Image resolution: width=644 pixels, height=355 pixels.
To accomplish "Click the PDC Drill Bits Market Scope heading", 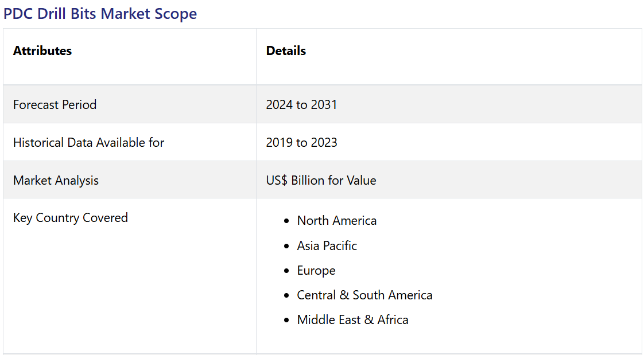I will coord(100,14).
